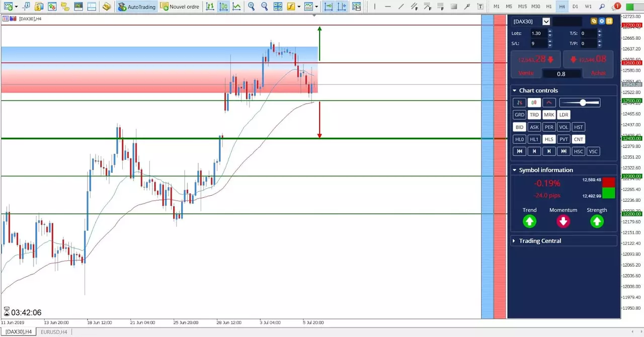The width and height of the screenshot is (644, 337).
Task: Jump chart to the end
Action: [563, 151]
